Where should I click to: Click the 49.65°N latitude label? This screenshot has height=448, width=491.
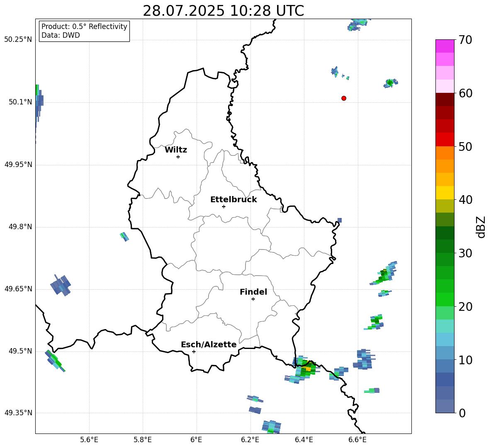pyautogui.click(x=18, y=289)
